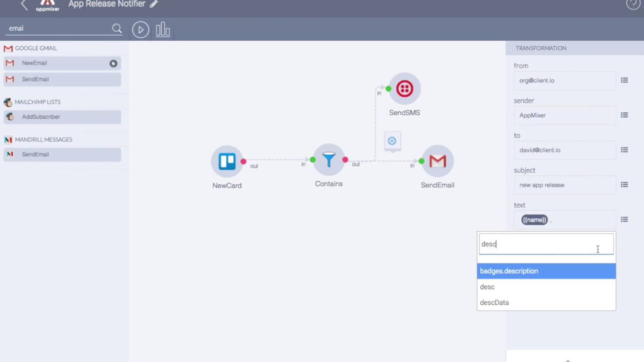This screenshot has height=362, width=644.
Task: Start the flow with the play button
Action: click(x=140, y=30)
